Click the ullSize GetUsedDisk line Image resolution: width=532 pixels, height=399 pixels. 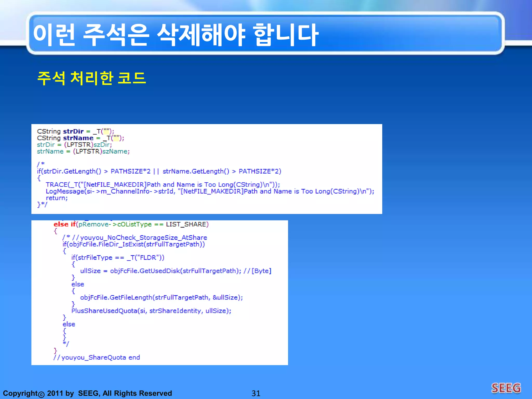[176, 271]
